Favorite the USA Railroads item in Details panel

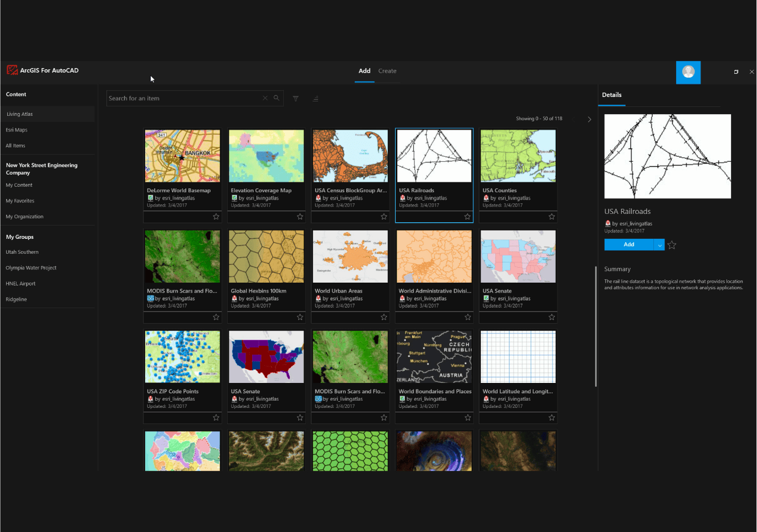[672, 245]
